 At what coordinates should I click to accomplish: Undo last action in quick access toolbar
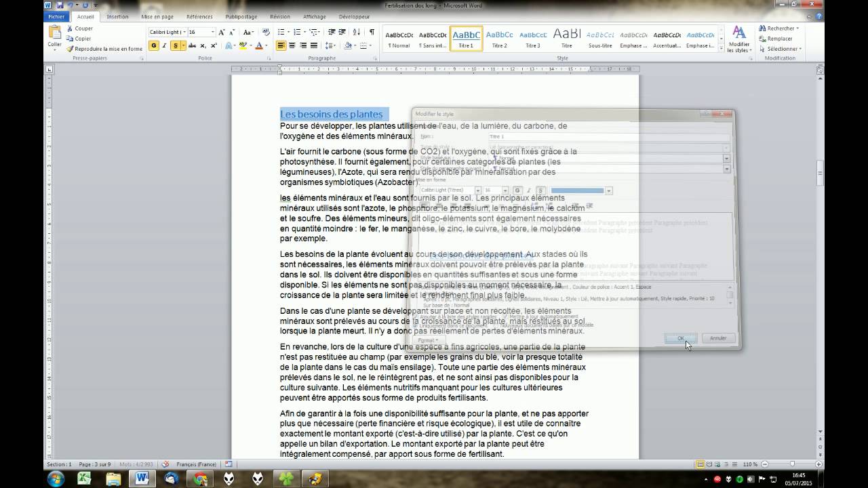tap(69, 5)
